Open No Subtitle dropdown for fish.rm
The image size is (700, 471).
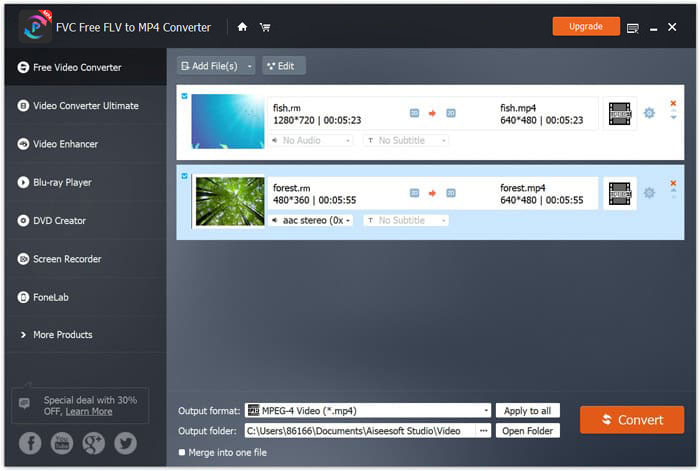coord(406,140)
